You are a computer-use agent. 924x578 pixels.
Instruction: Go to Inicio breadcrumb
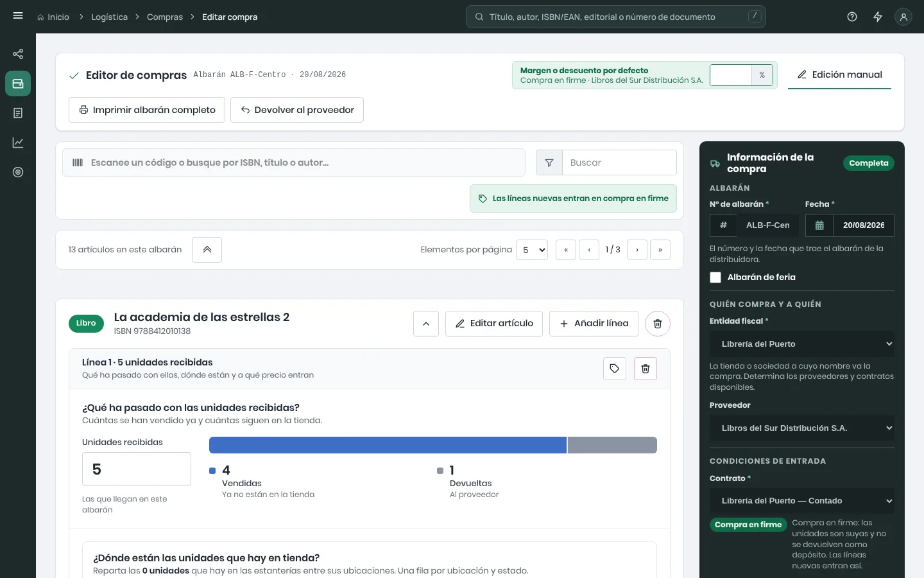53,17
